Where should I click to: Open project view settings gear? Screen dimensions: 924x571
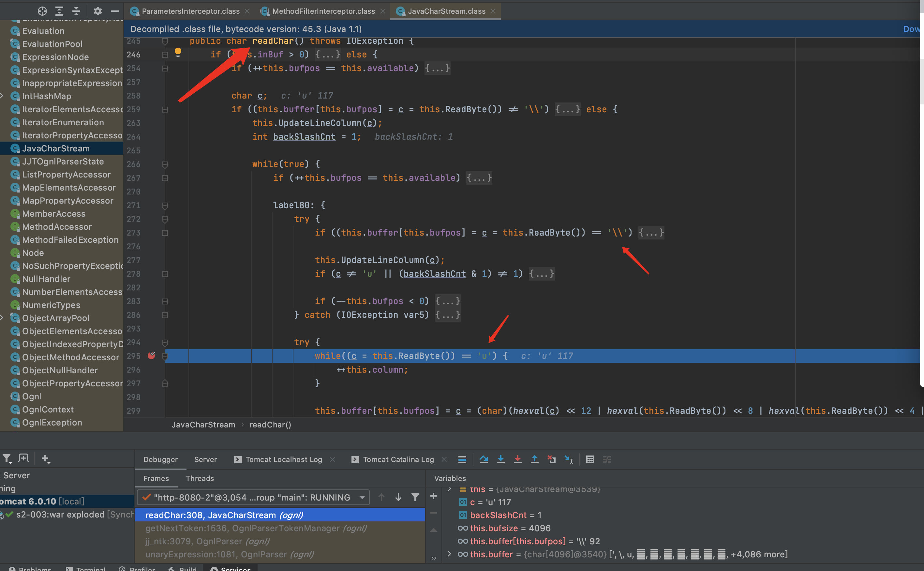point(98,11)
